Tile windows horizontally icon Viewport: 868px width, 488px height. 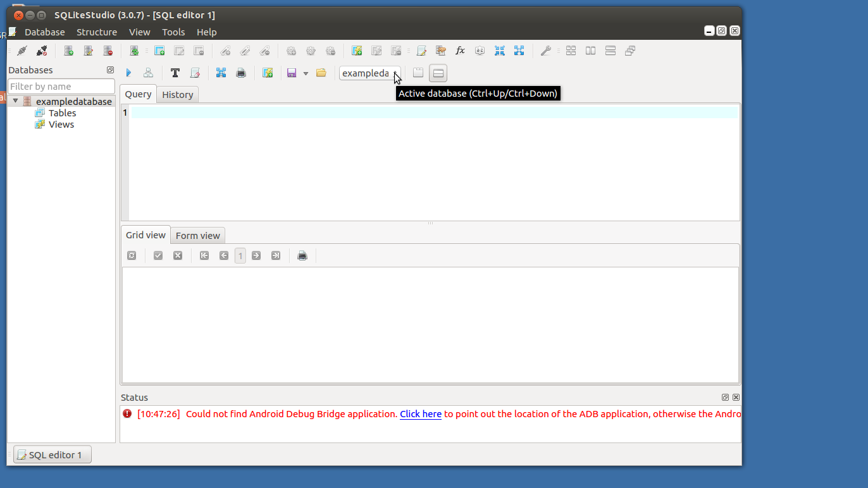tap(591, 51)
